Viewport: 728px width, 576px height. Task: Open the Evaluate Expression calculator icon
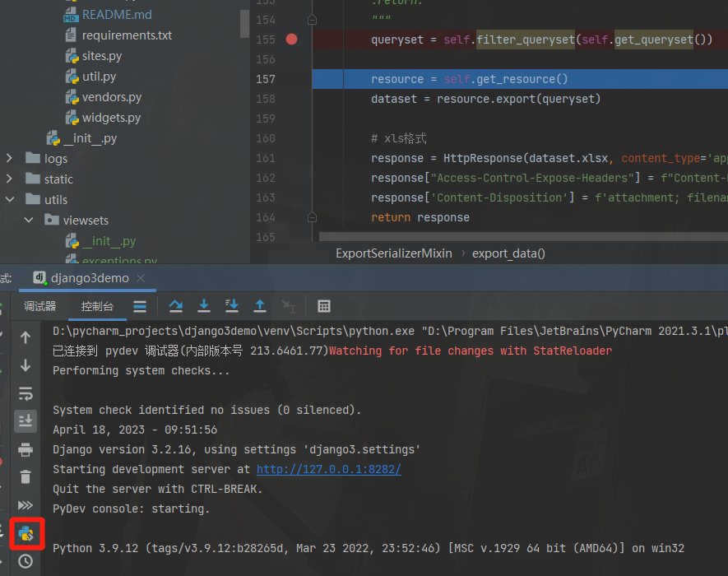point(324,306)
